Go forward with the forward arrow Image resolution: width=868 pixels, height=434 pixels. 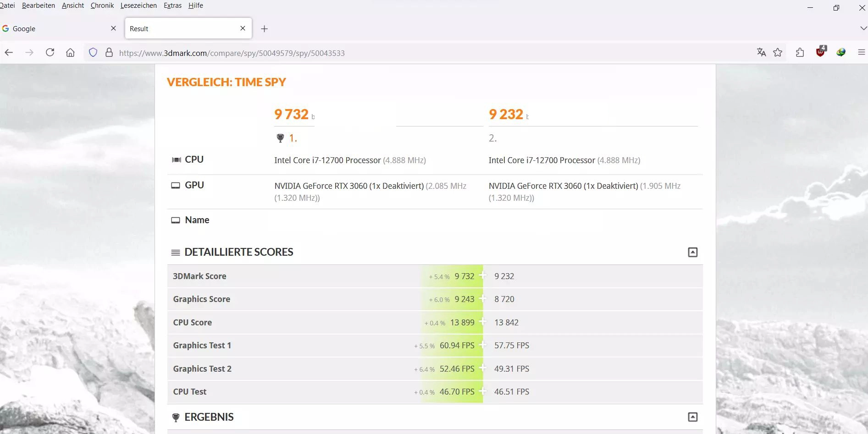click(29, 53)
